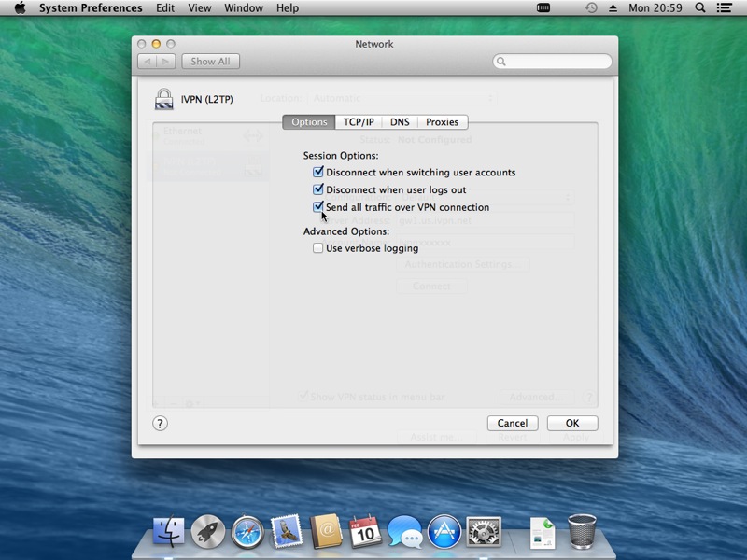Click the IVPN padlock icon
The width and height of the screenshot is (747, 560).
pos(164,99)
